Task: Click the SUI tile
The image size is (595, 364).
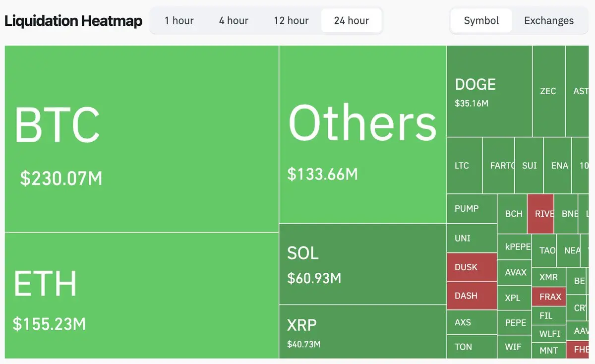Action: click(x=530, y=166)
